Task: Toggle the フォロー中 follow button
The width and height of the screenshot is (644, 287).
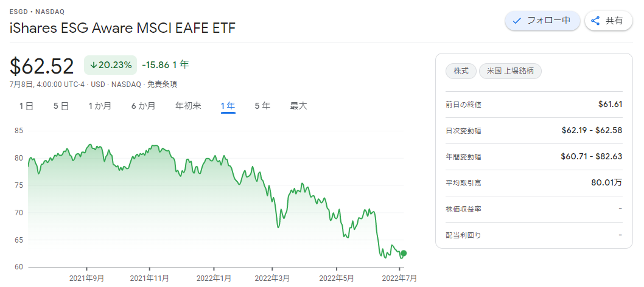Action: point(542,21)
